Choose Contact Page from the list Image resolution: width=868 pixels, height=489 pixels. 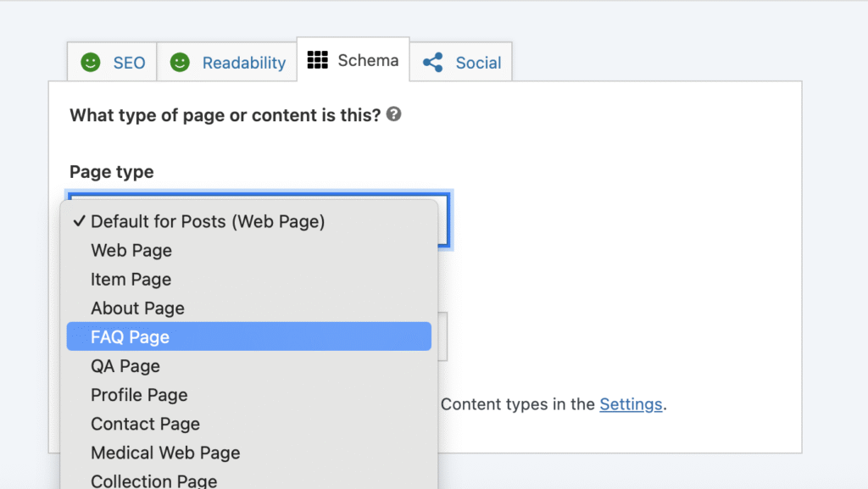[145, 424]
